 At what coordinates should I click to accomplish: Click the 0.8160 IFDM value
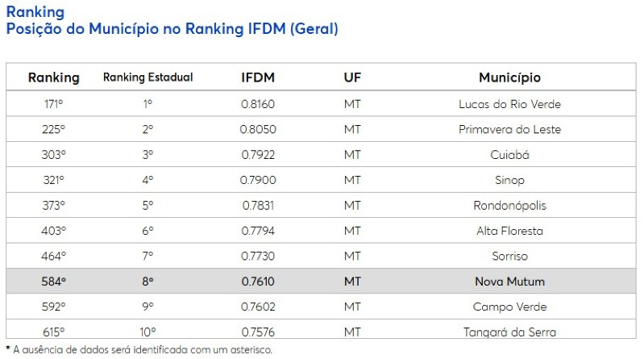point(258,104)
